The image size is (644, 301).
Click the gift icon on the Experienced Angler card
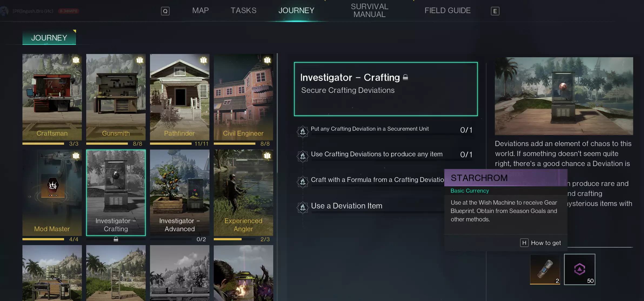tap(267, 155)
